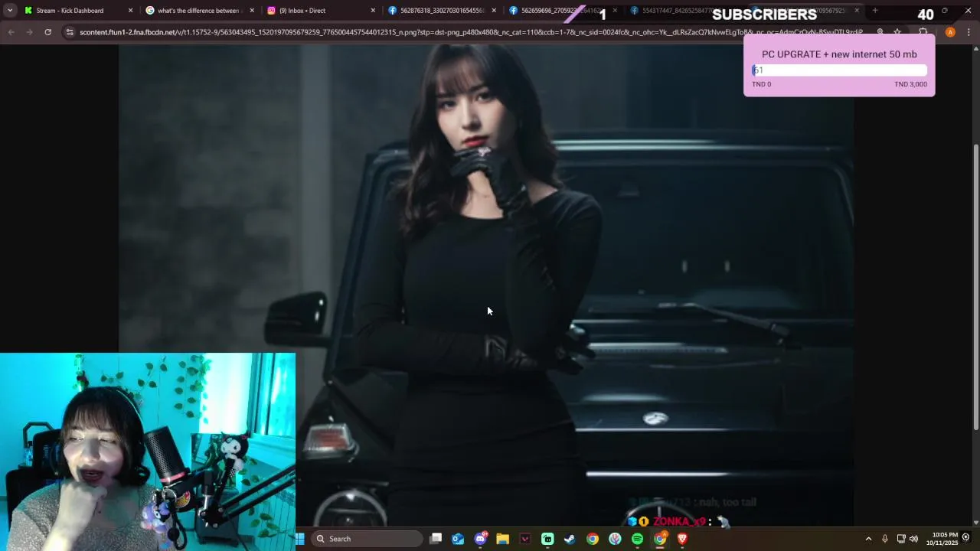View site information icon in address bar
The image size is (980, 551).
tap(70, 32)
